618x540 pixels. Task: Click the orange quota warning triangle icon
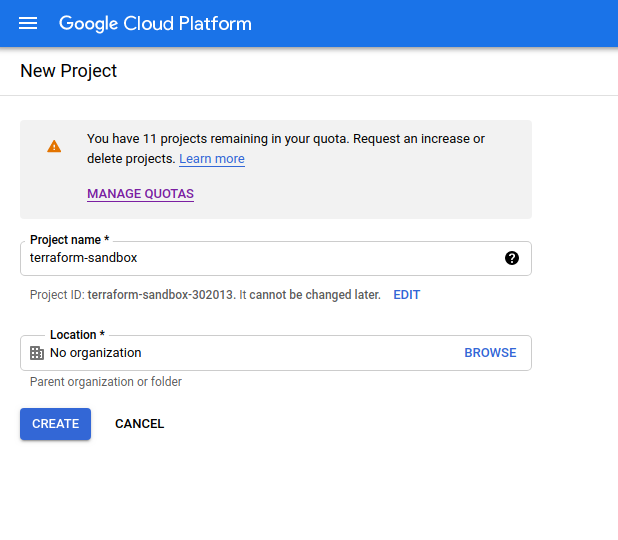tap(54, 146)
